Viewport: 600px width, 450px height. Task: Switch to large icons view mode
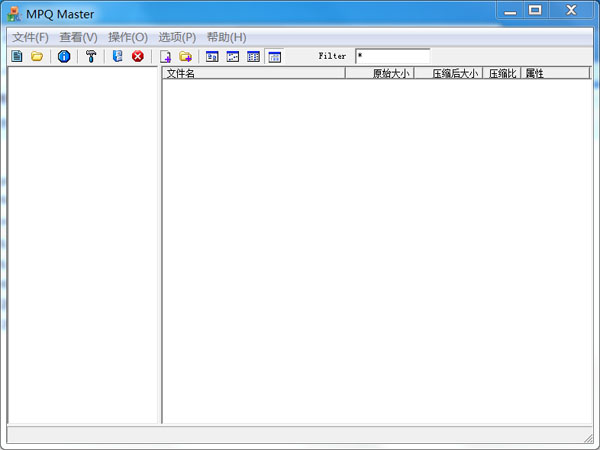(x=212, y=57)
